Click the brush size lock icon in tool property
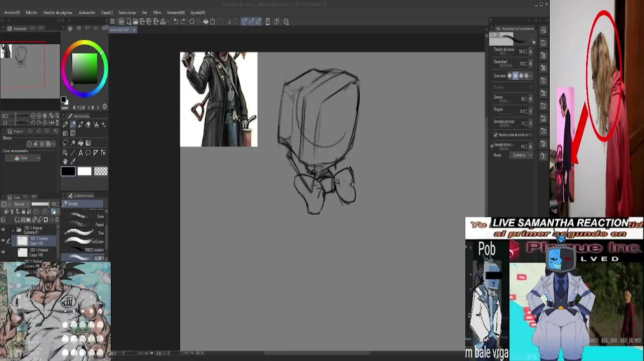644x361 pixels. [x=534, y=42]
